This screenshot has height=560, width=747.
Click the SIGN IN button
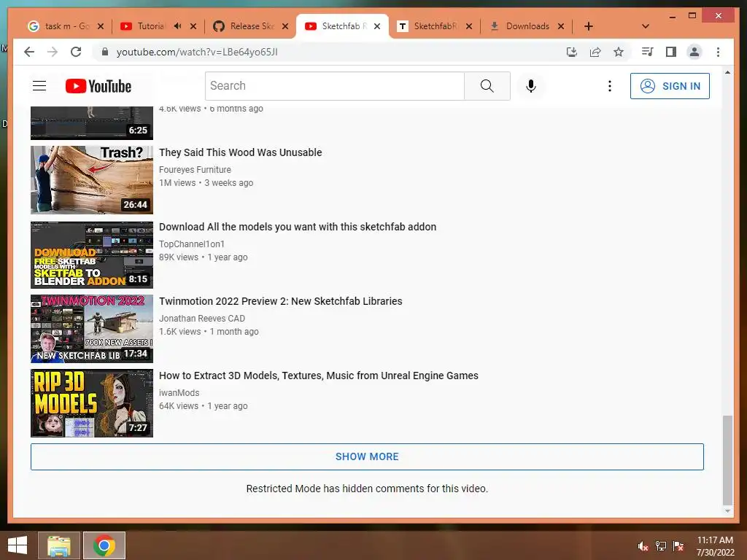pyautogui.click(x=670, y=86)
